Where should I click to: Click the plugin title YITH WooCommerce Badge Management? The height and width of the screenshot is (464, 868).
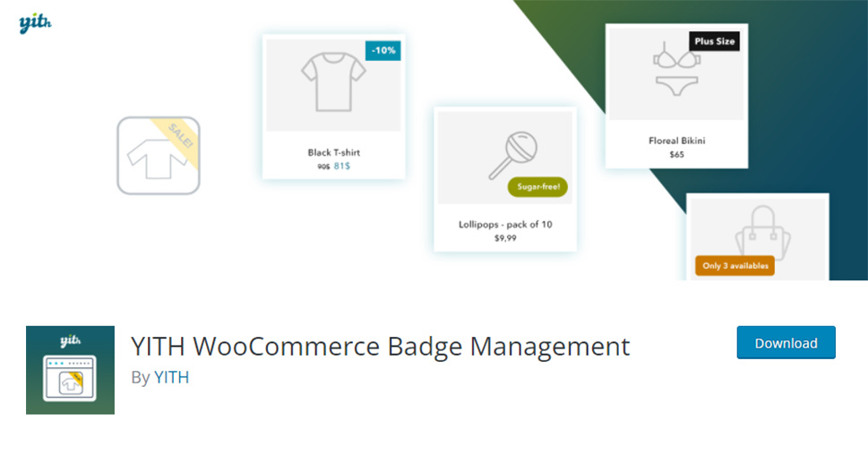pyautogui.click(x=381, y=347)
